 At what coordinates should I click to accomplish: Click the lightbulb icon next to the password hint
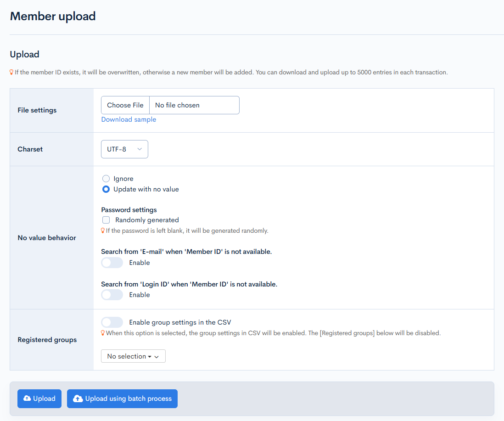pyautogui.click(x=103, y=230)
